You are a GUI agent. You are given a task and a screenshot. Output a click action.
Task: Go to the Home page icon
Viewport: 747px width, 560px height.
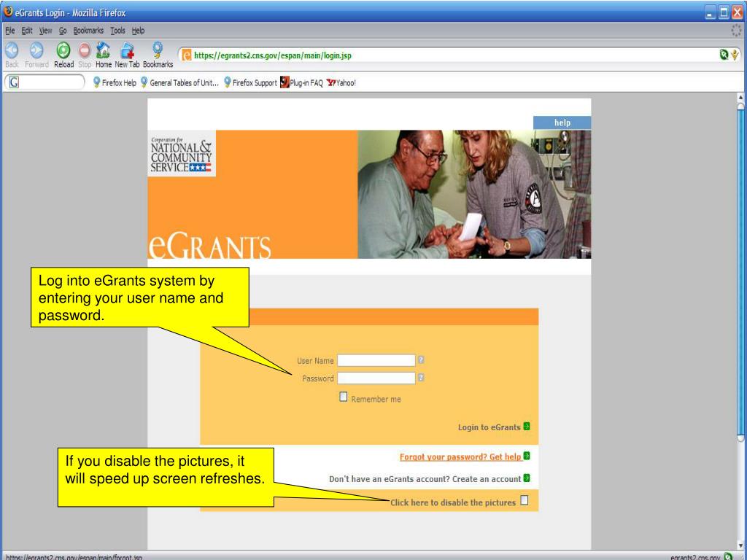103,50
